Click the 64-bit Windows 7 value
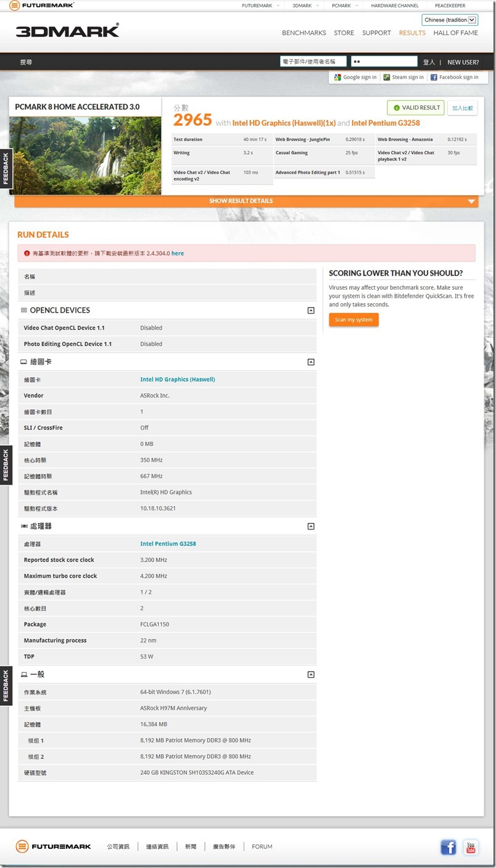The width and height of the screenshot is (496, 868). pos(175,692)
